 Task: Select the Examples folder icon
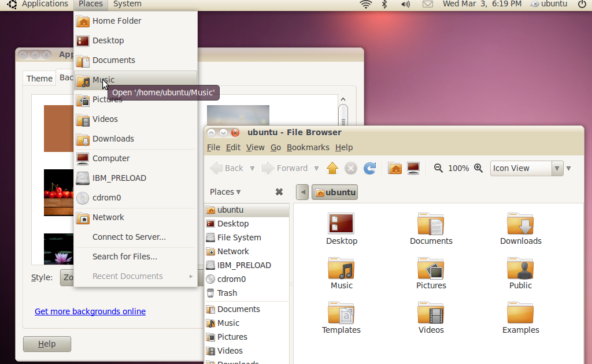click(x=521, y=318)
